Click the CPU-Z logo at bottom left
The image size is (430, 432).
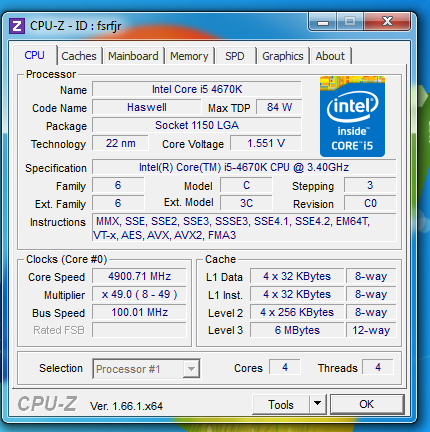(x=47, y=404)
